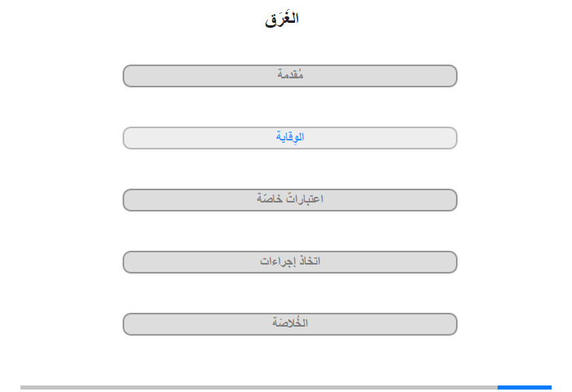Viewport: 572px width, 392px height.
Task: Choose Special Considerations (اعتبارات خاصّة) entry
Action: click(289, 200)
